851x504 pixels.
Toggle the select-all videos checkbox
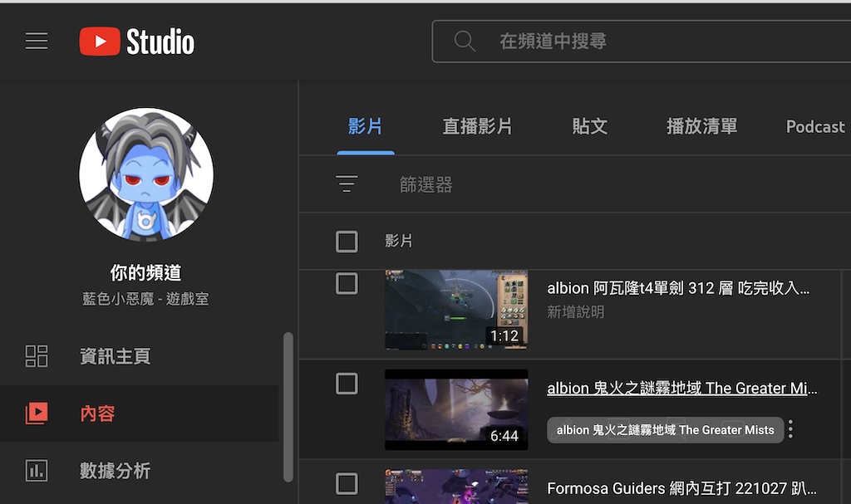tap(347, 242)
